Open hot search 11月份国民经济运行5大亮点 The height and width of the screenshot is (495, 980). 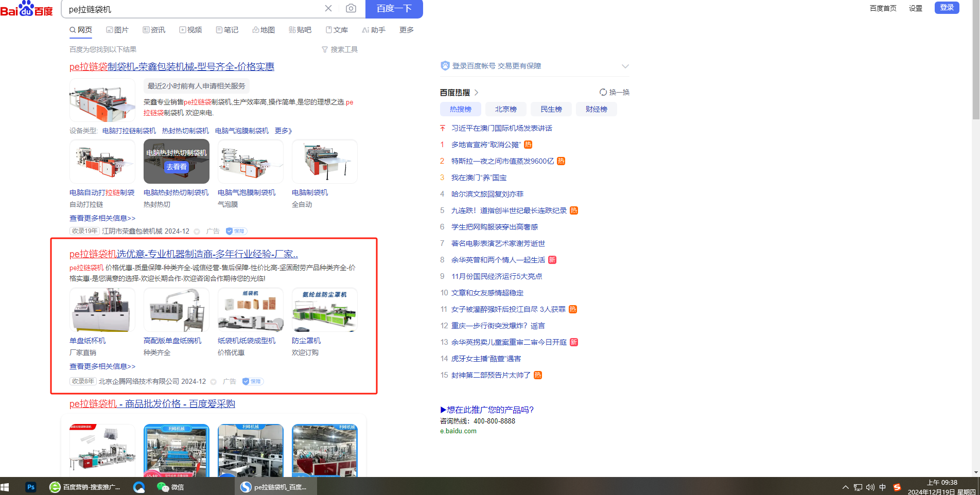(x=497, y=276)
